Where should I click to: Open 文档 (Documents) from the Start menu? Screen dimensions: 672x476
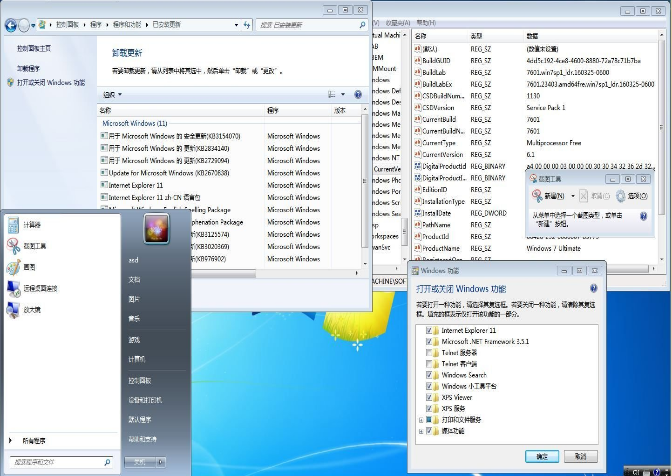pyautogui.click(x=134, y=279)
